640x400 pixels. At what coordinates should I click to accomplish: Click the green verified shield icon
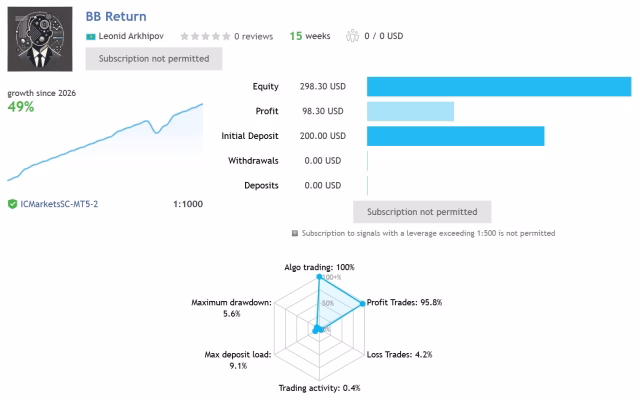12,204
